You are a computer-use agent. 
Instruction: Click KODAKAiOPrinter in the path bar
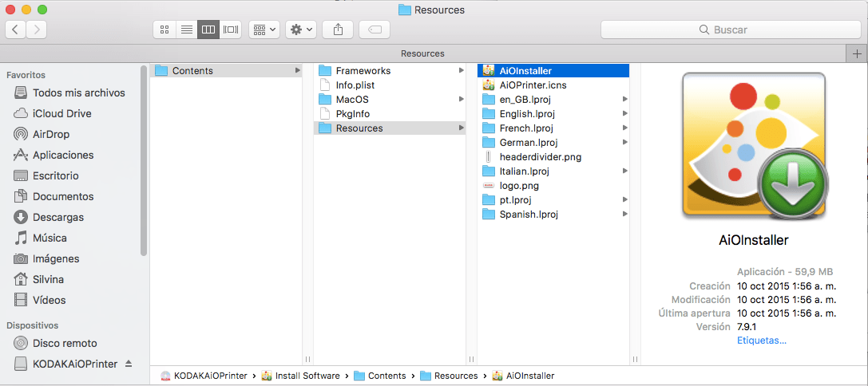click(x=204, y=376)
